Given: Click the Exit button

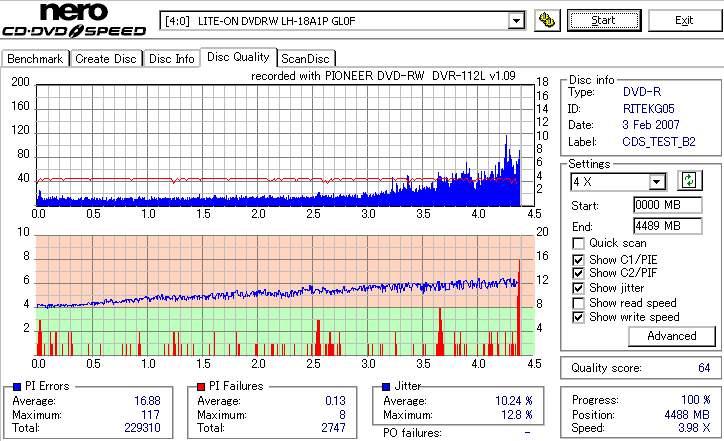Looking at the screenshot, I should (684, 20).
